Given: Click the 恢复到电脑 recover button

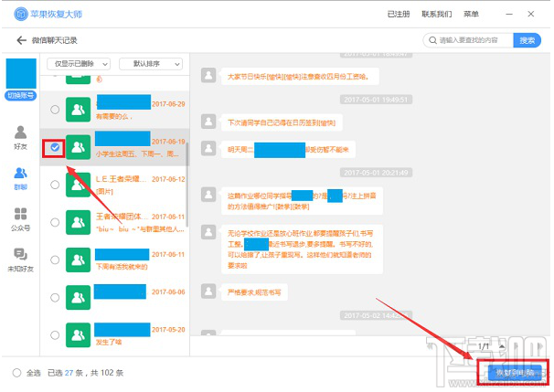Looking at the screenshot, I should (515, 373).
